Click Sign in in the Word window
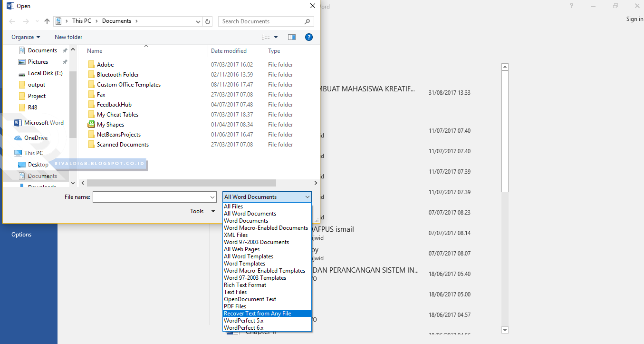This screenshot has width=644, height=344. (634, 19)
